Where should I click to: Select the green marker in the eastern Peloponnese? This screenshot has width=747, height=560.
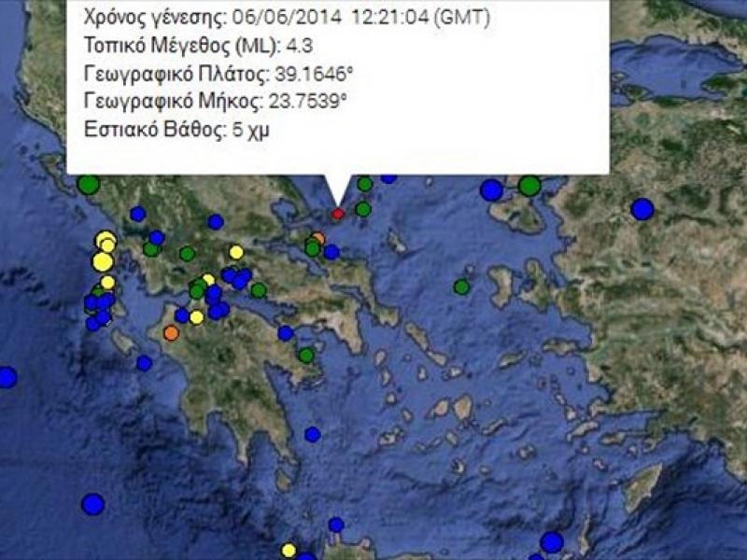306,355
